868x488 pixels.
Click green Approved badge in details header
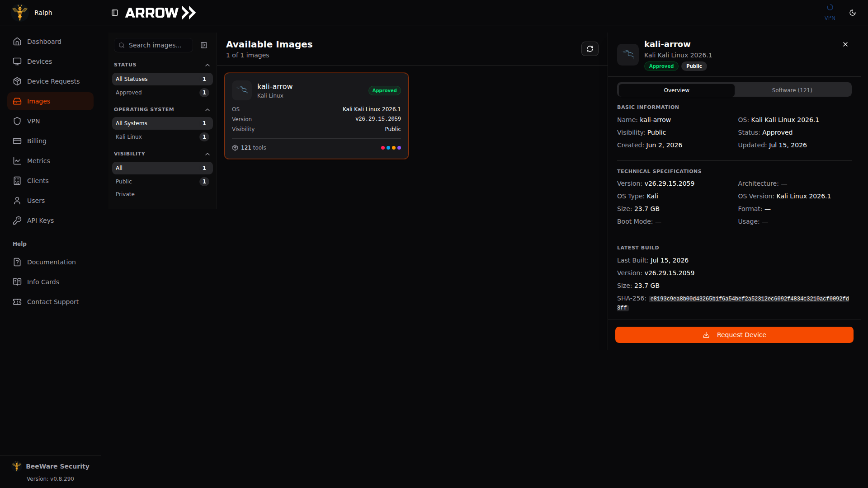click(661, 66)
